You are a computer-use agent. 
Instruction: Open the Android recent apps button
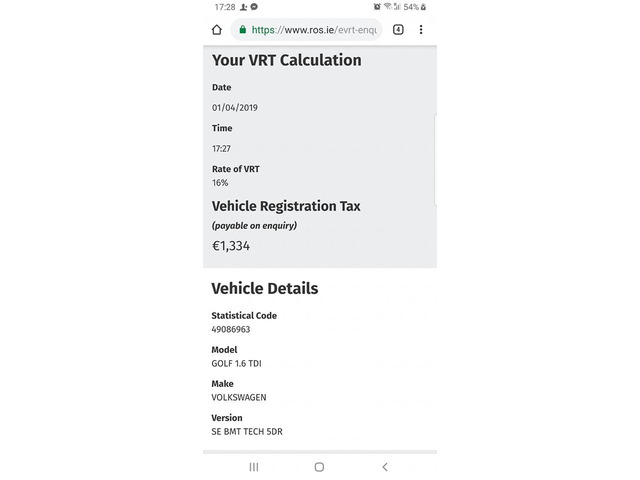click(253, 467)
